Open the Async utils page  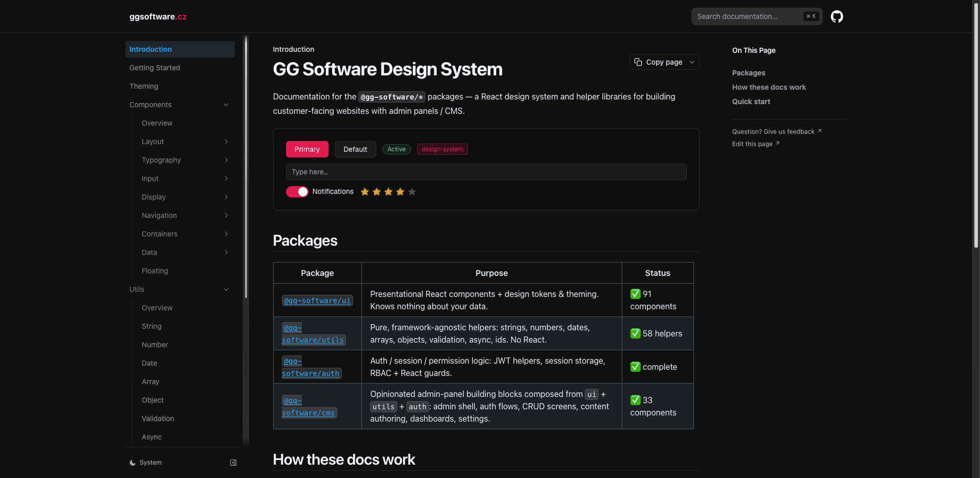click(x=186, y=437)
